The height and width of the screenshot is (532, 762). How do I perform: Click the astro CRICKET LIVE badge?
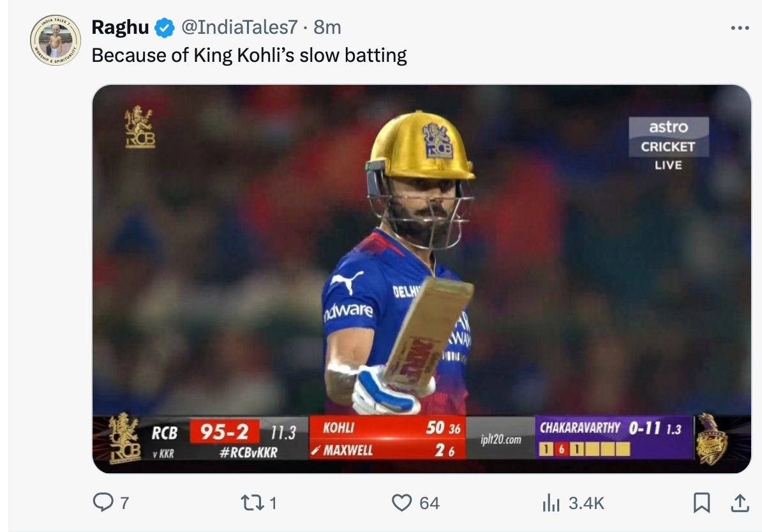coord(668,144)
